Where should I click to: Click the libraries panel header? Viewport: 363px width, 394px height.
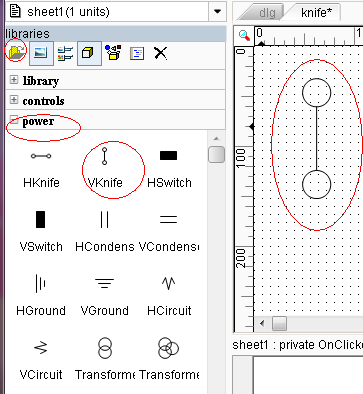point(116,34)
